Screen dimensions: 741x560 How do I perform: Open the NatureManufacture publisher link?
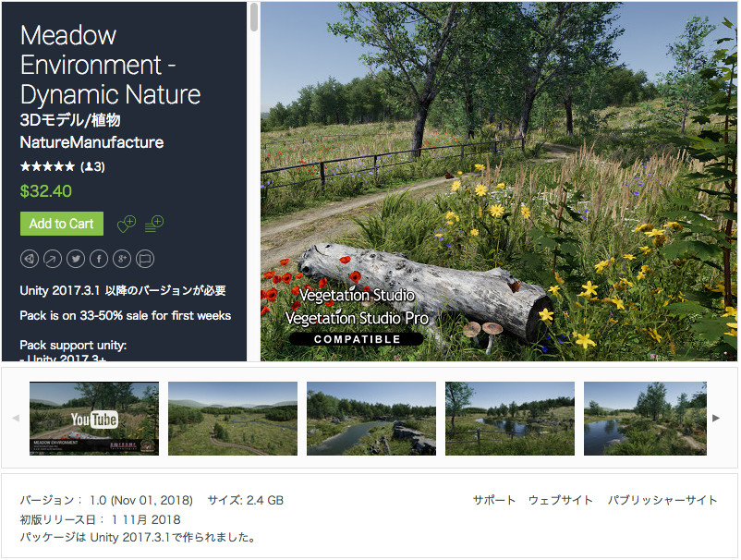point(91,142)
